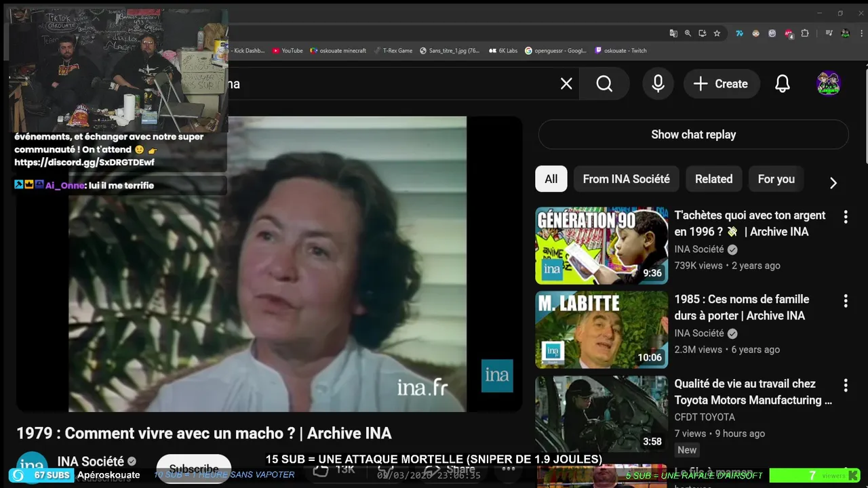The image size is (868, 488).
Task: Click the ina logo in video corner
Action: (497, 376)
